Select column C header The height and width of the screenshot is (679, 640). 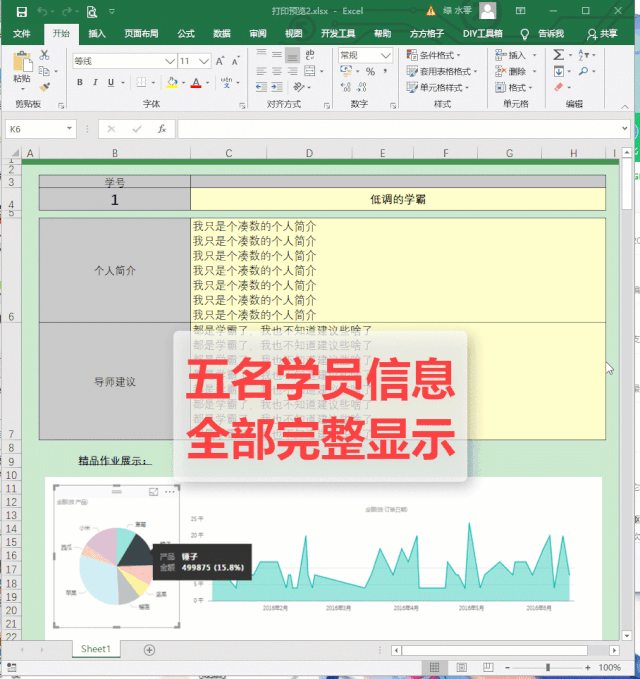pos(229,153)
